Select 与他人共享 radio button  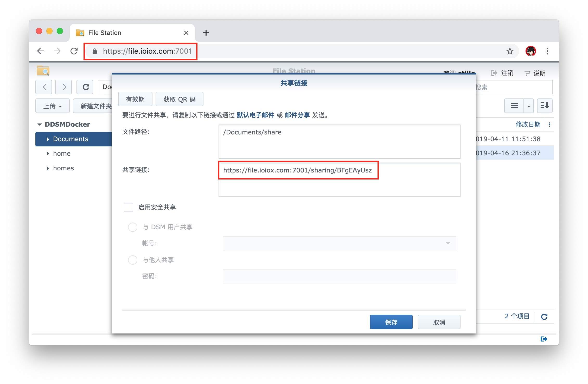[133, 260]
